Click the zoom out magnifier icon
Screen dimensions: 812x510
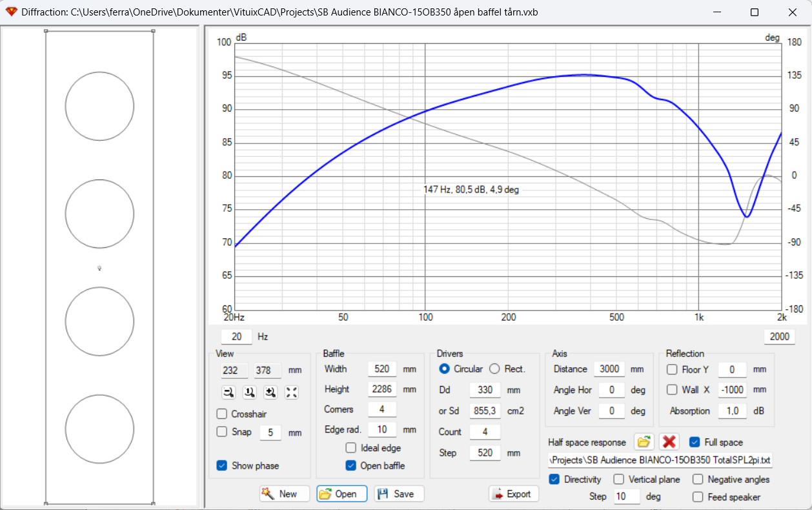228,392
